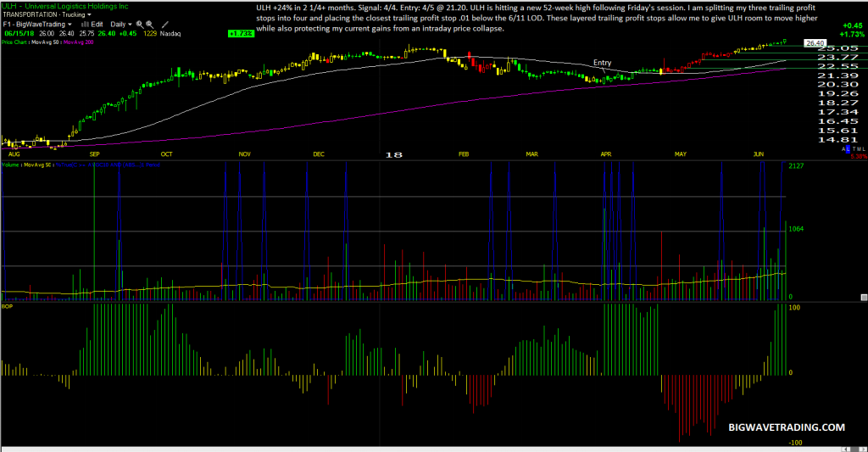Click the 21.39 price scale value

pyautogui.click(x=838, y=75)
